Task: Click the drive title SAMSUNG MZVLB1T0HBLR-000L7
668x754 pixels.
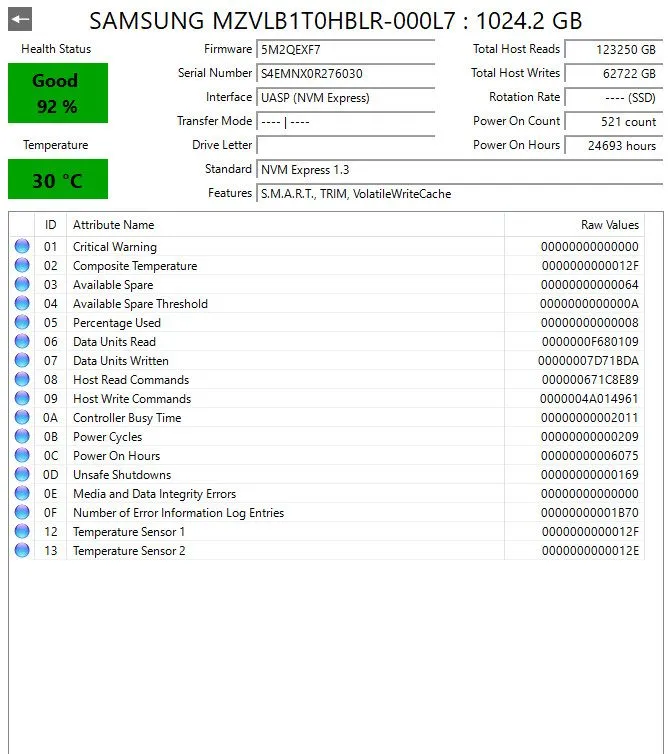Action: coord(272,21)
